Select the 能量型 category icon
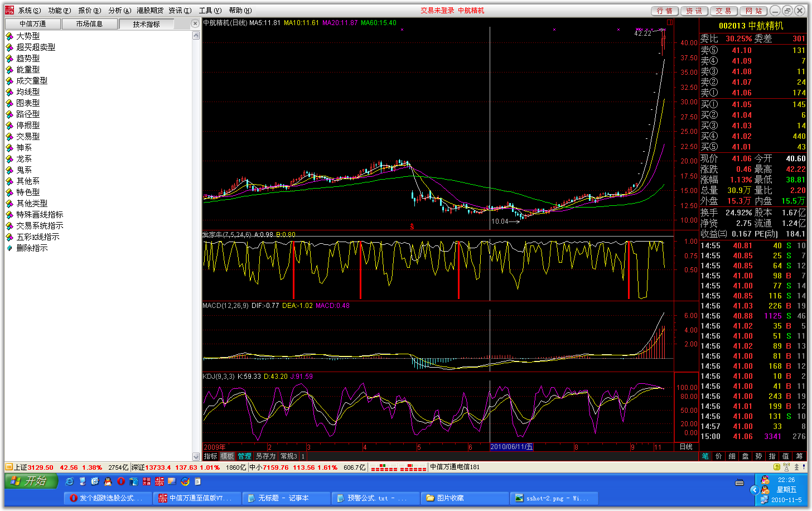Viewport: 812px width, 511px height. [x=9, y=70]
